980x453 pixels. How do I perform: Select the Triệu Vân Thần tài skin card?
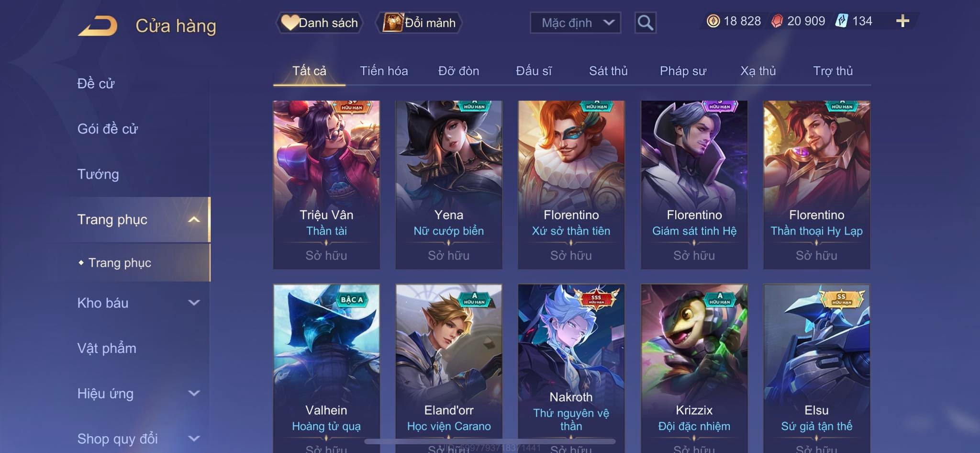click(x=326, y=184)
